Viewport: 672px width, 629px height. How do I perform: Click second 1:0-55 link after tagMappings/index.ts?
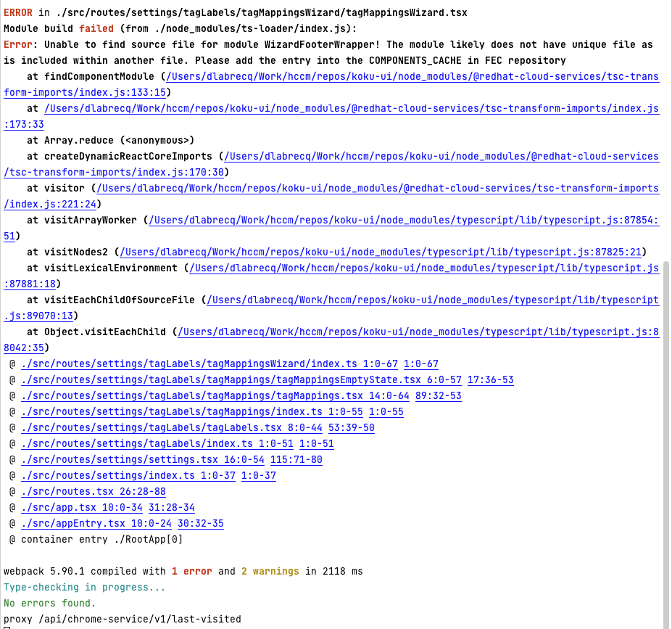click(x=386, y=411)
